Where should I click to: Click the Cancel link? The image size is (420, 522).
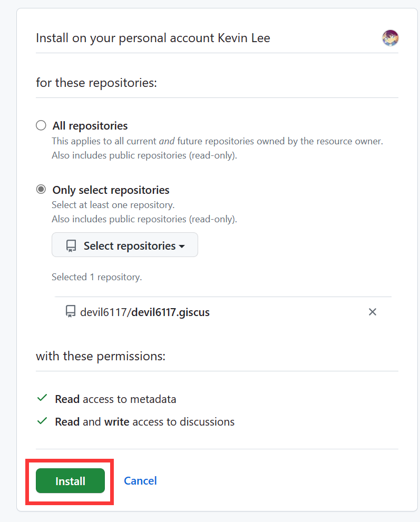point(140,480)
